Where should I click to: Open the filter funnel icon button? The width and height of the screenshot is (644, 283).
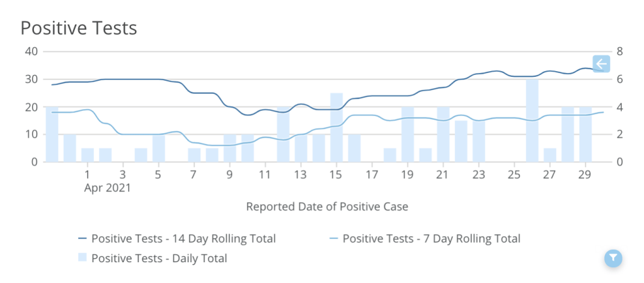(613, 258)
